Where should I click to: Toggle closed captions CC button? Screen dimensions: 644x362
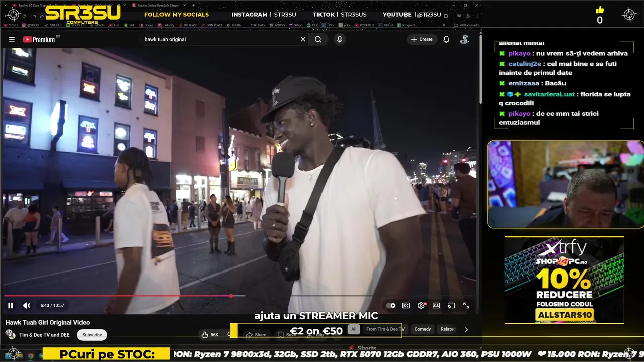[406, 305]
